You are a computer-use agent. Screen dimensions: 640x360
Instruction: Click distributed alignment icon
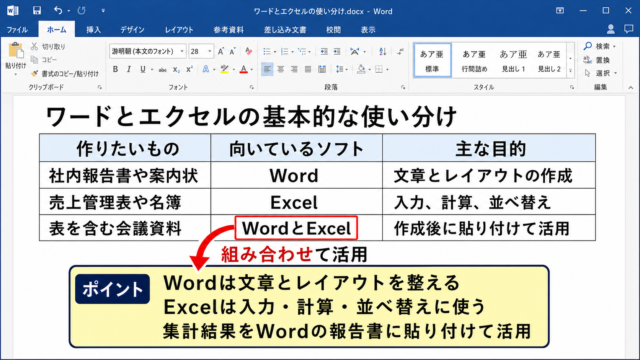click(322, 69)
